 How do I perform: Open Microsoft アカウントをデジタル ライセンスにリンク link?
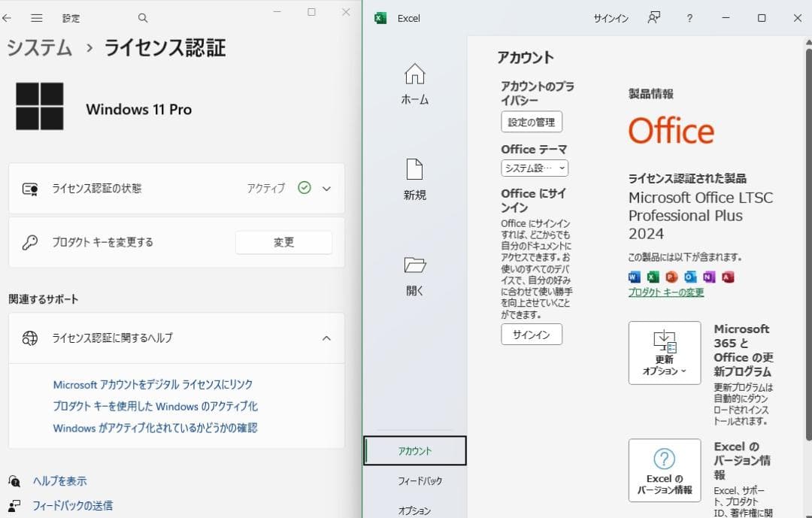point(153,384)
